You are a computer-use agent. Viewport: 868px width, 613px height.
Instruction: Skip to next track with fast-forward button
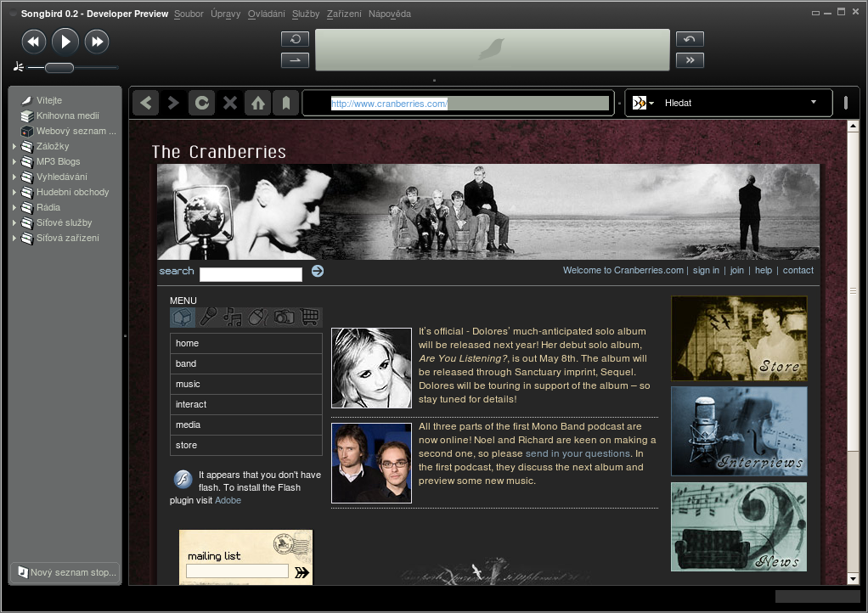pyautogui.click(x=97, y=42)
